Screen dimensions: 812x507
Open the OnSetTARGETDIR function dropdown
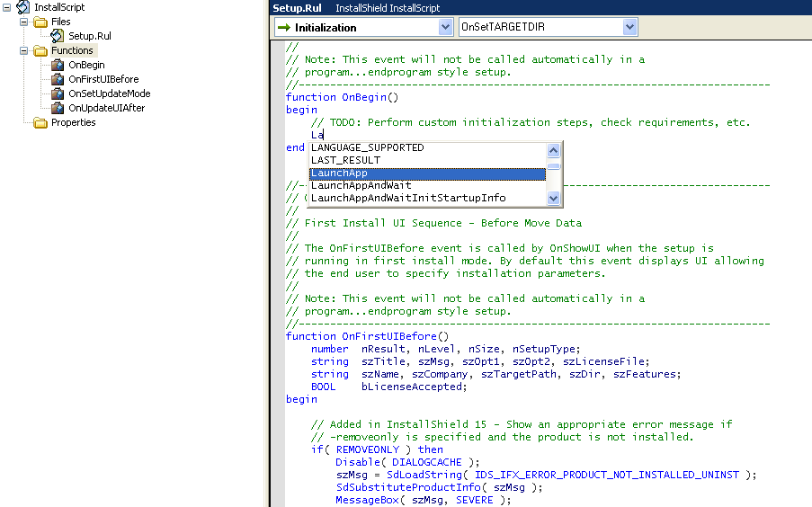[x=629, y=28]
